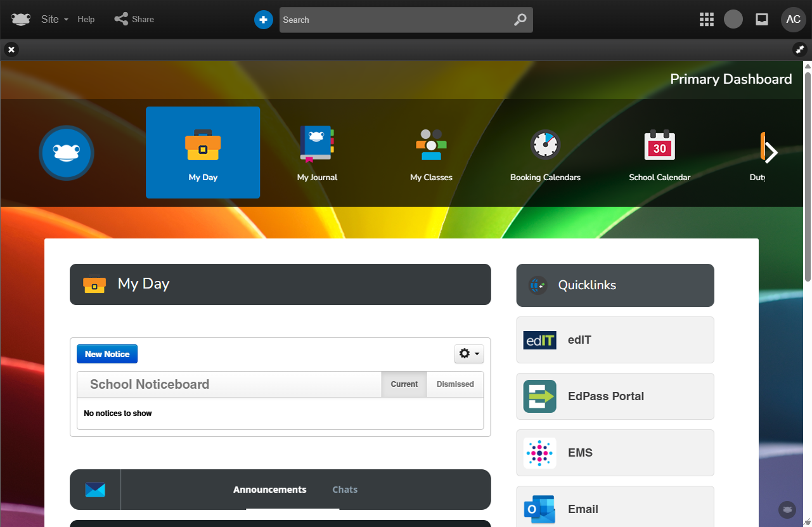
Task: Click into the Search field
Action: [x=393, y=20]
